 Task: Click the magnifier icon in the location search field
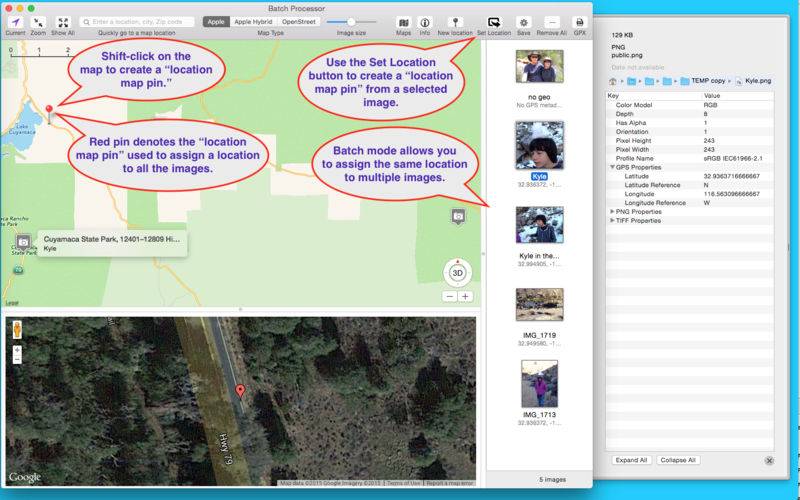pyautogui.click(x=87, y=22)
